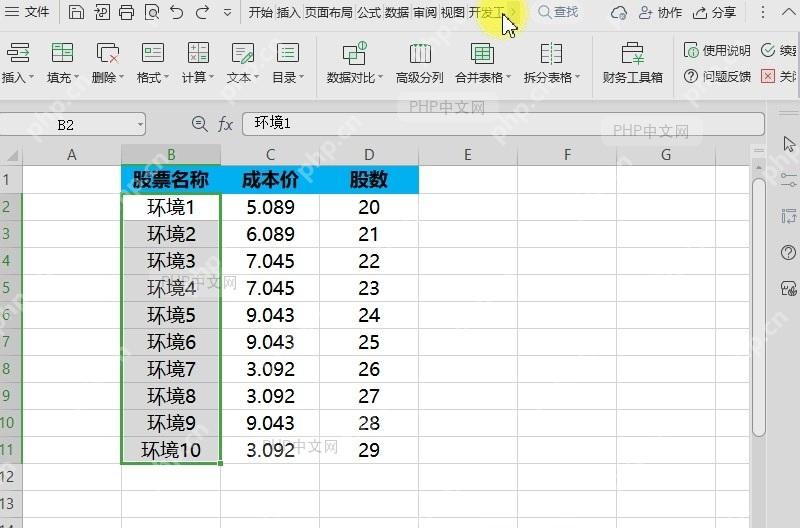Click the select-all corner triangle
The width and height of the screenshot is (800, 528).
(12, 155)
